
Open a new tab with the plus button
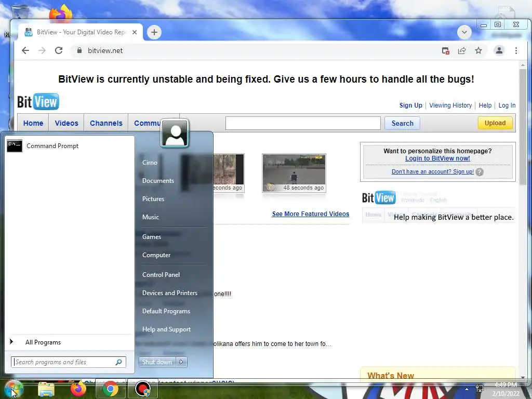coord(154,32)
